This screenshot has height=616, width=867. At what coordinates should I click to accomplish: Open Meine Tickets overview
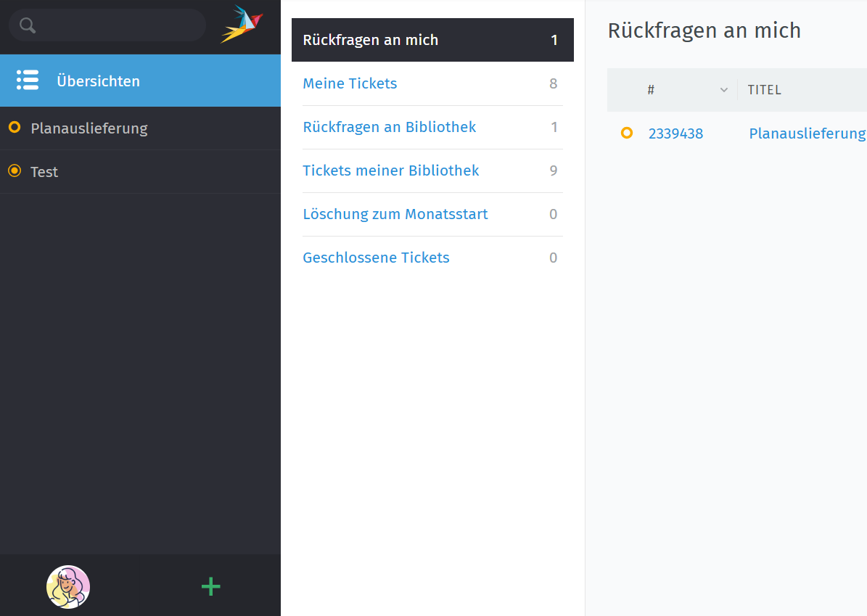pos(350,83)
